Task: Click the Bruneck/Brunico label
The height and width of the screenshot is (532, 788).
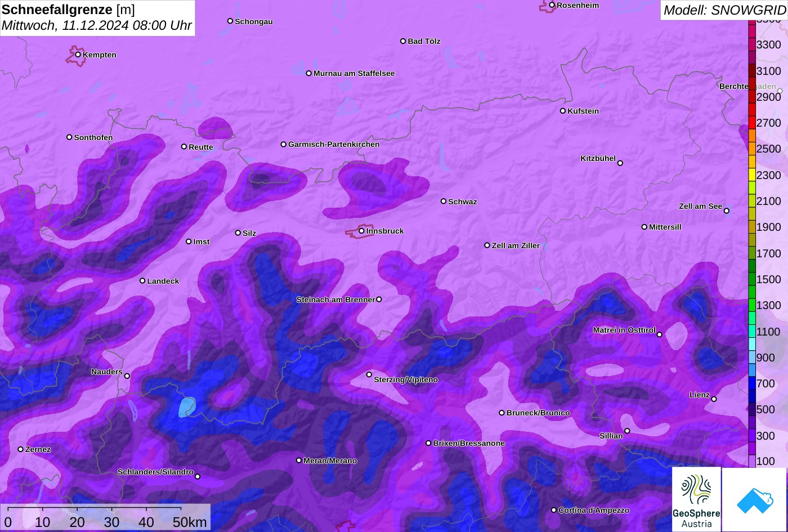Action: [538, 413]
